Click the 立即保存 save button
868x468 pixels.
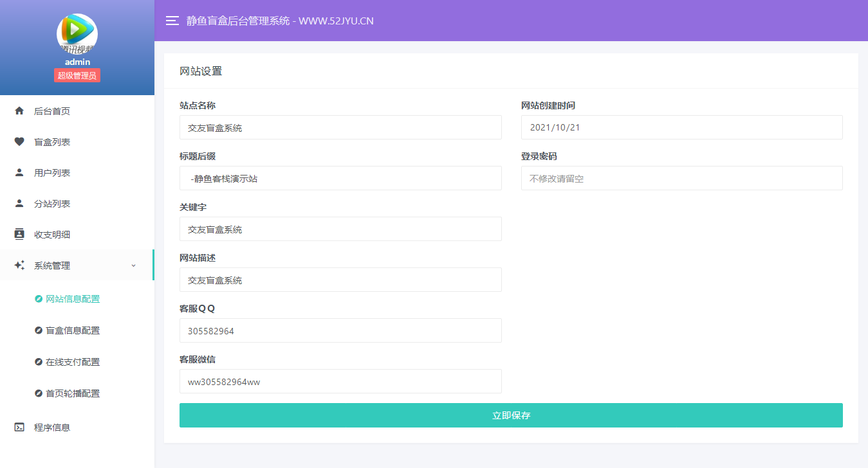[511, 415]
